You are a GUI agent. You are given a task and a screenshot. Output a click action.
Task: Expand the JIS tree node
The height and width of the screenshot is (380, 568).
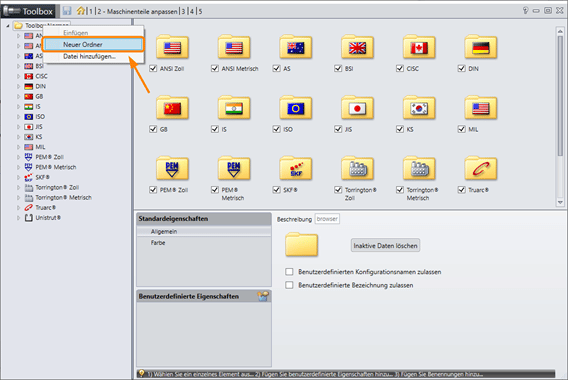(x=18, y=127)
